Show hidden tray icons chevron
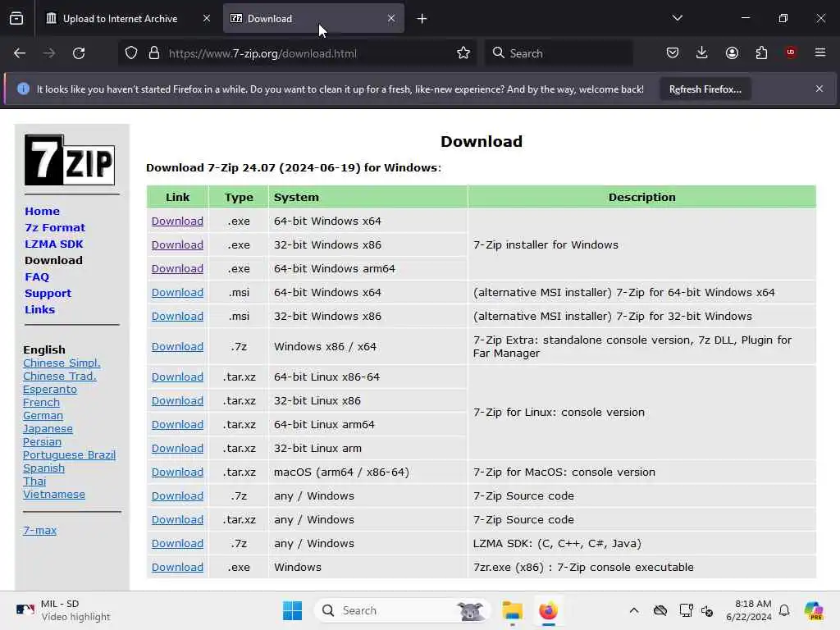Image resolution: width=840 pixels, height=630 pixels. click(x=634, y=610)
